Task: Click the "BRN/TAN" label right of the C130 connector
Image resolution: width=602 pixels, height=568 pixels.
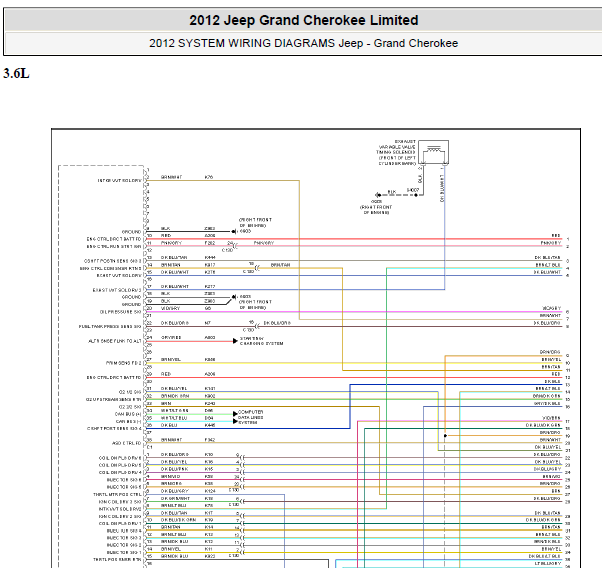Action: 281,265
